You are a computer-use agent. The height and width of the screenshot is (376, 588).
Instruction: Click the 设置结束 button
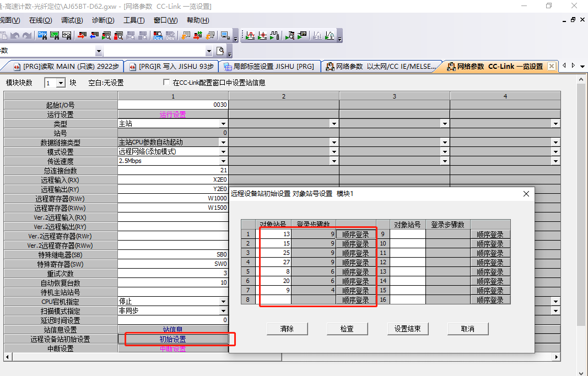407,329
